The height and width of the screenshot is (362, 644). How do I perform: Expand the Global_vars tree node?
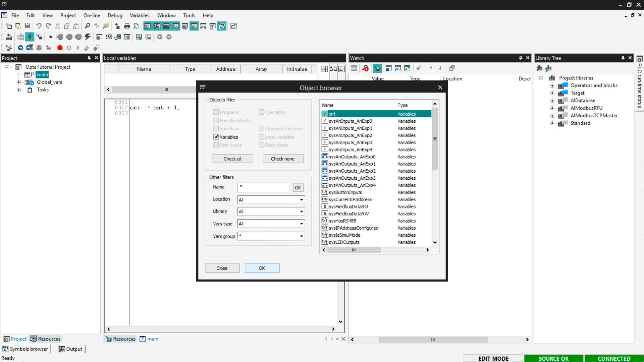[19, 82]
